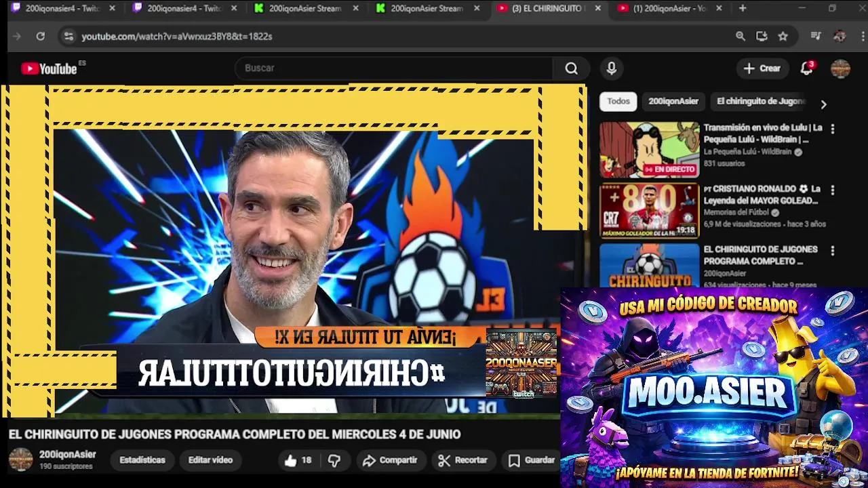Open the CRISTIANO RONALDO La Leyenda video title
868x488 pixels.
762,195
